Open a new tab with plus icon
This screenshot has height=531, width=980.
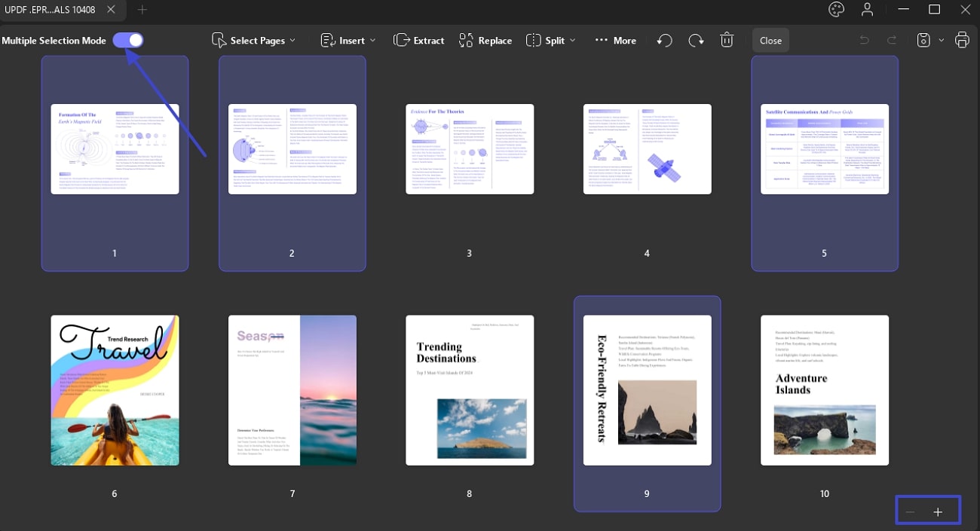pyautogui.click(x=142, y=10)
